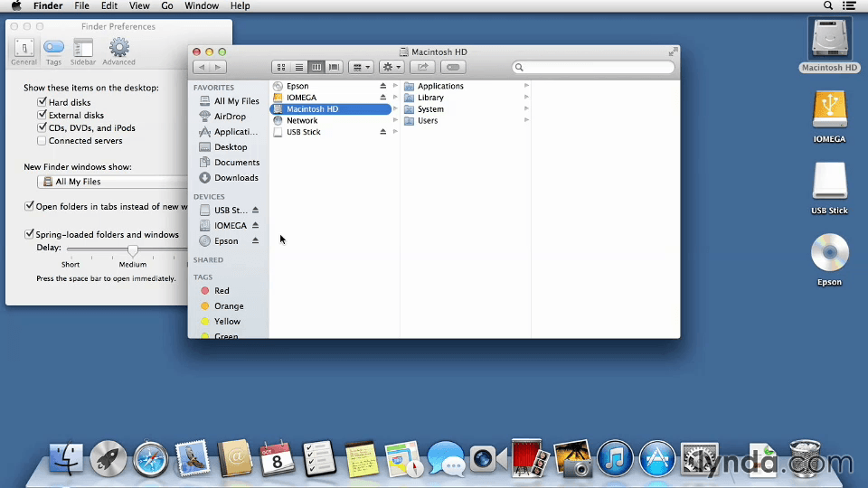868x488 pixels.
Task: Open Spotlight search in menu bar
Action: 827,5
